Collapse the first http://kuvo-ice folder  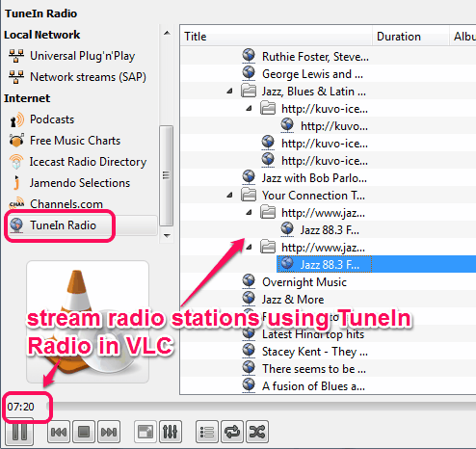click(249, 109)
